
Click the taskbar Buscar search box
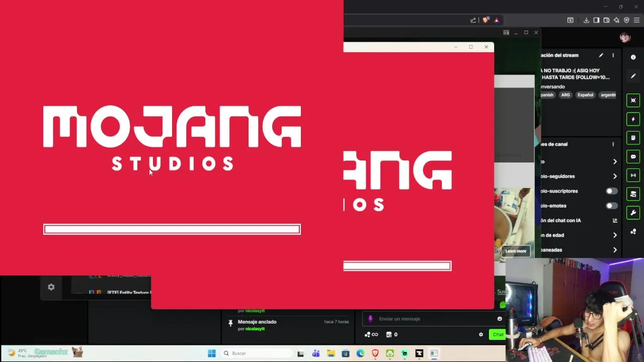click(257, 353)
